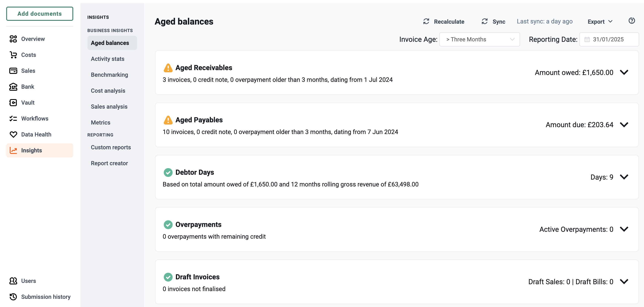Viewport: 644px width, 307px height.
Task: Go to Cost analysis
Action: (x=112, y=91)
